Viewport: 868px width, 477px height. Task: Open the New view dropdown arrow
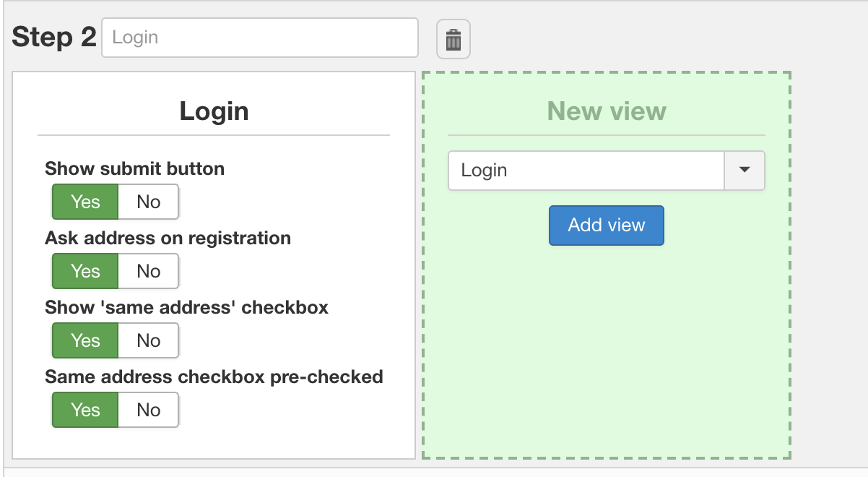coord(745,171)
